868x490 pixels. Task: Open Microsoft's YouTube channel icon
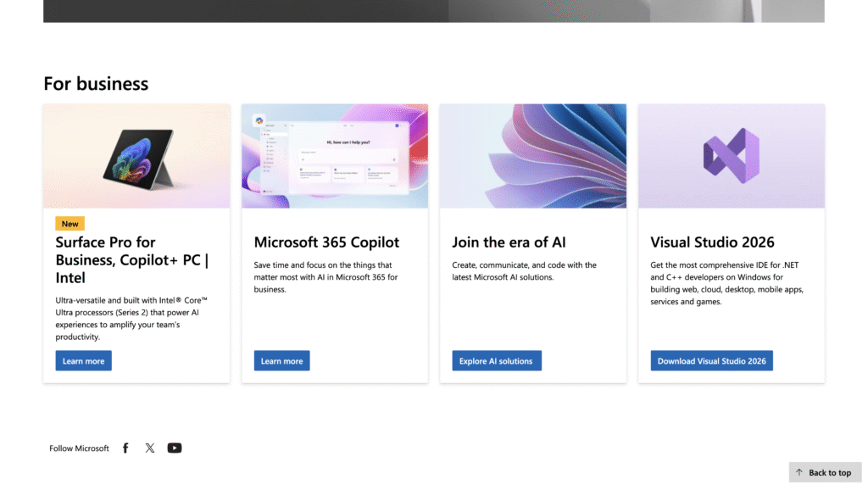pyautogui.click(x=175, y=448)
